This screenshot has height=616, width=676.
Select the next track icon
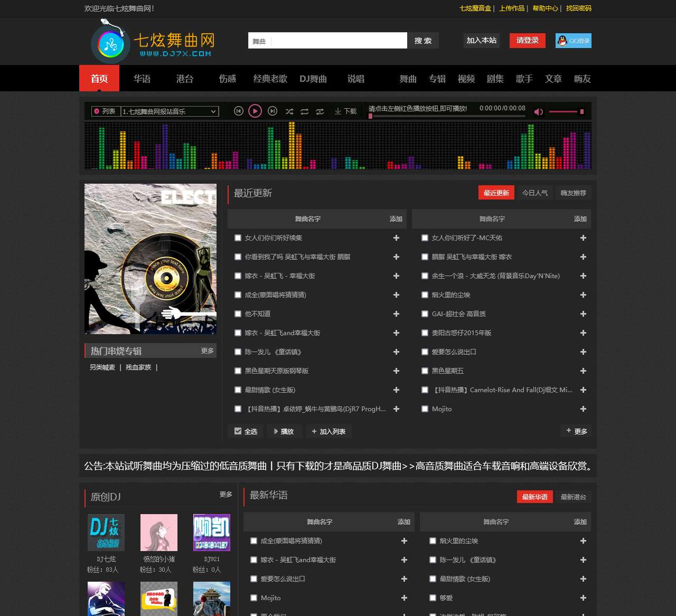[273, 111]
